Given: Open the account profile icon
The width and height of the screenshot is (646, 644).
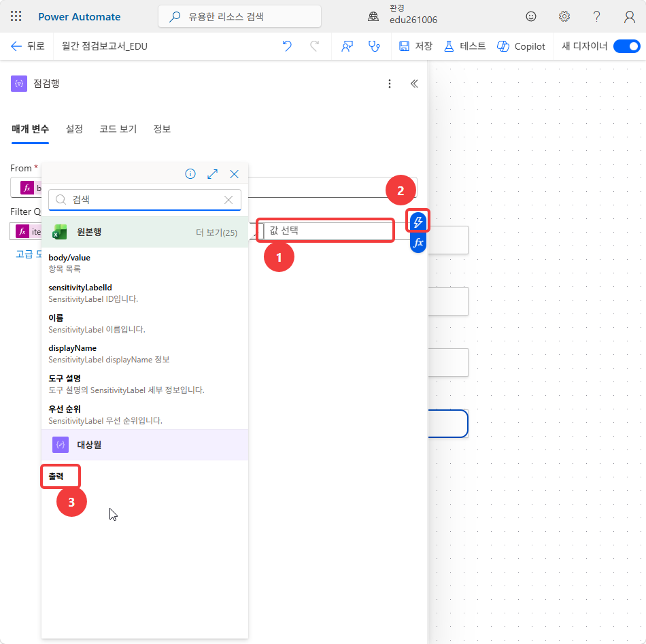Looking at the screenshot, I should [629, 16].
